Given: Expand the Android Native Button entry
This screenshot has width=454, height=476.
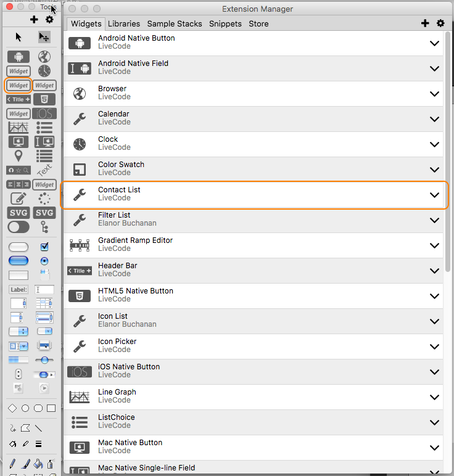Looking at the screenshot, I should click(434, 43).
